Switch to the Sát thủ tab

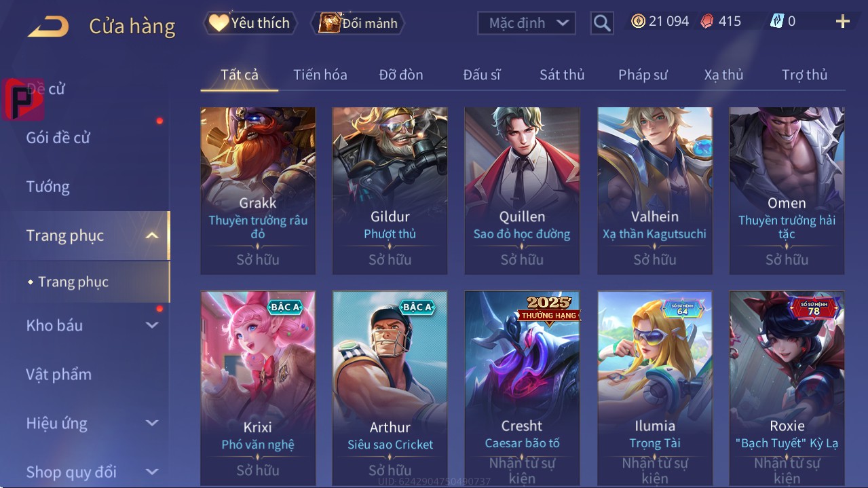coord(562,75)
